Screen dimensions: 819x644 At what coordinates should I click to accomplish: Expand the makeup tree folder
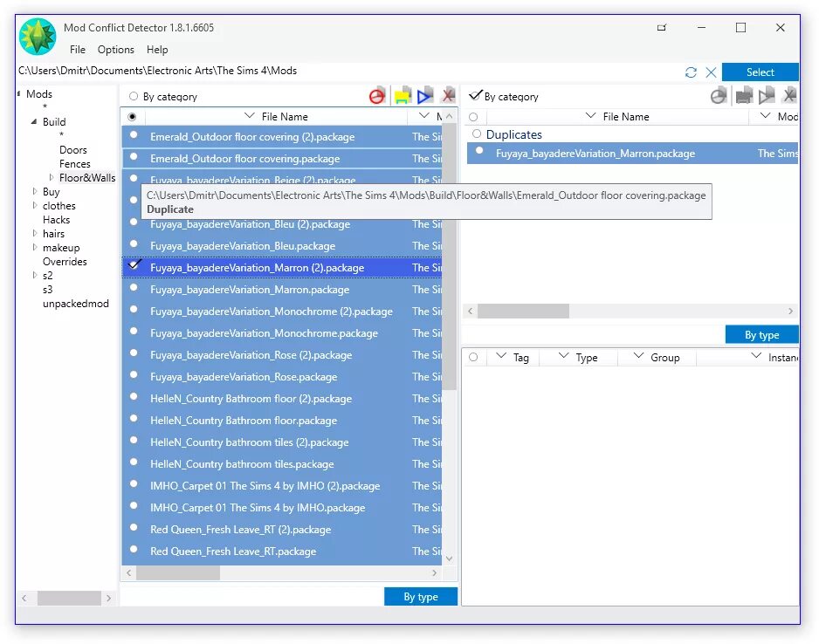tap(34, 247)
